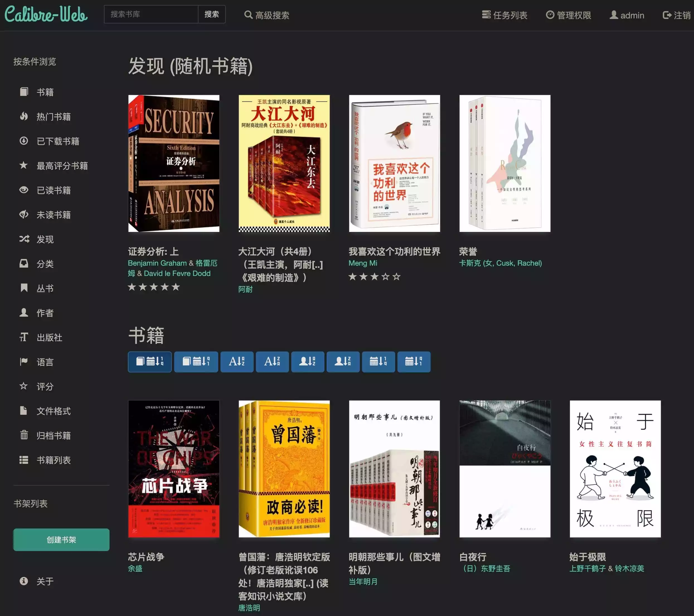Open 任务列表 tasks list
694x616 pixels.
click(x=504, y=15)
